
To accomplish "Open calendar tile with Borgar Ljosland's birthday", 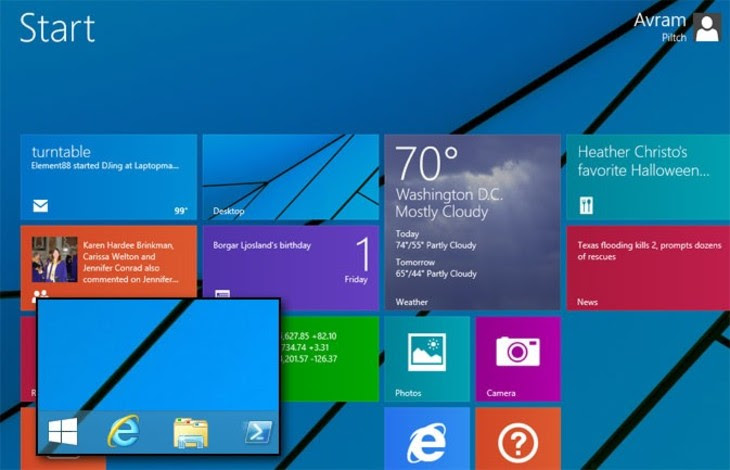I will [x=290, y=267].
